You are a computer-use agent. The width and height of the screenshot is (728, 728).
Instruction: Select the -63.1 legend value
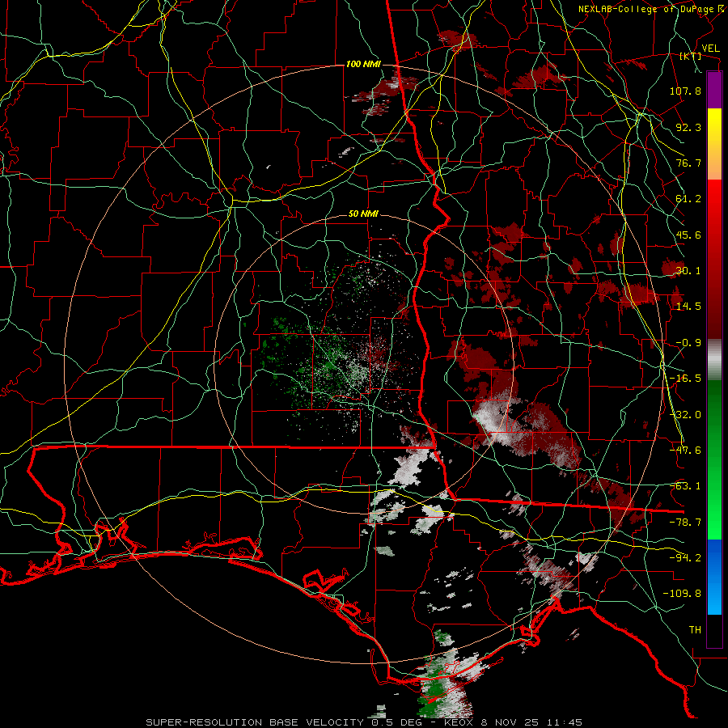(x=685, y=486)
